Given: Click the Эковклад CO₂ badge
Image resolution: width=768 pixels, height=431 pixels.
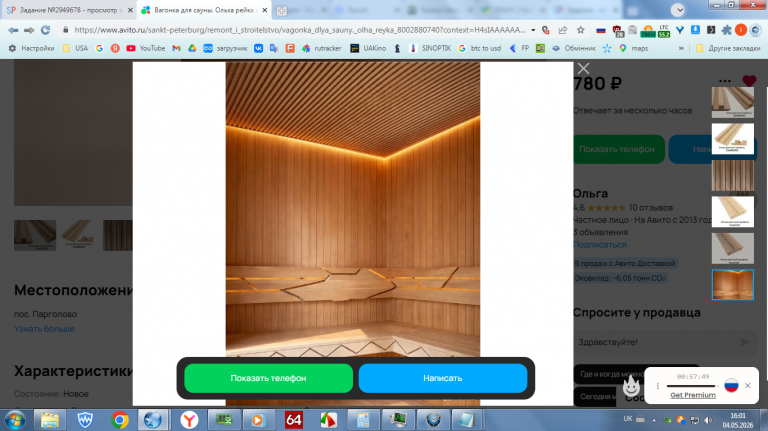Looking at the screenshot, I should tap(620, 278).
